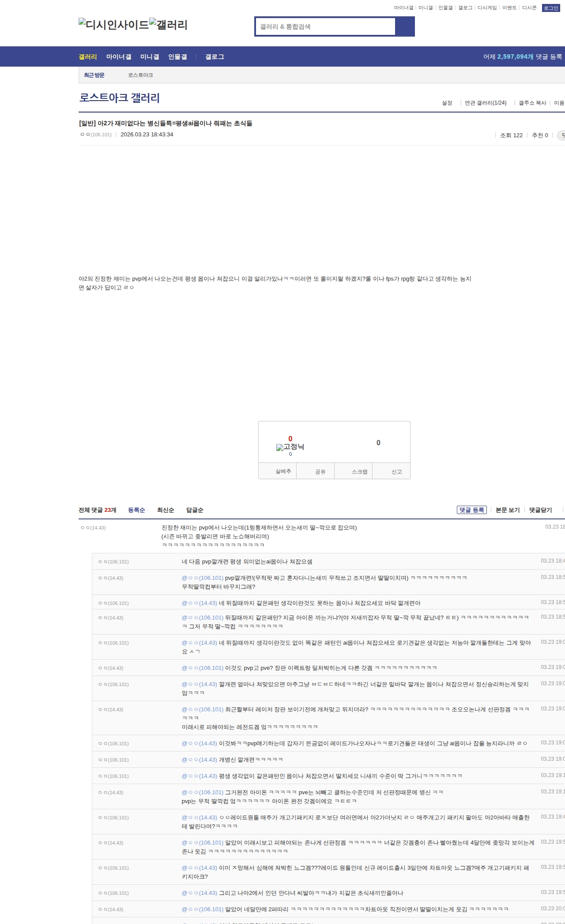Click the 댓글 등록 button above comments
The height and width of the screenshot is (924, 565).
point(471,510)
